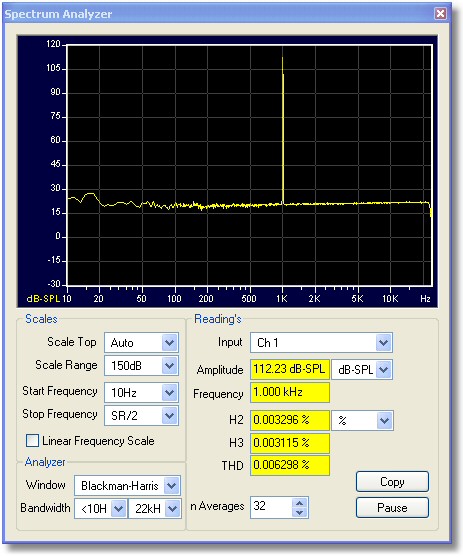
Task: Expand the Scale Range 150dB dropdown
Action: click(x=141, y=366)
